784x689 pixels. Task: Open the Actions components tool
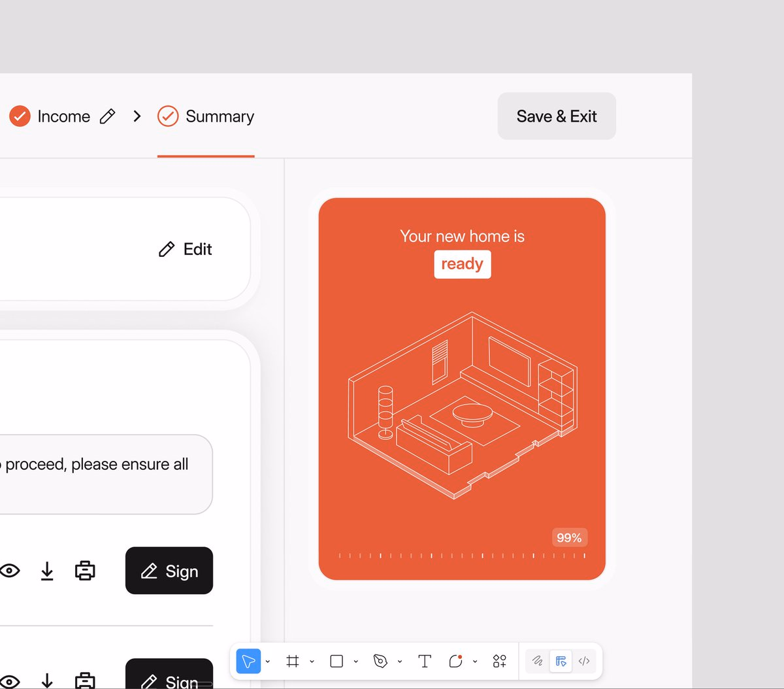pos(500,662)
